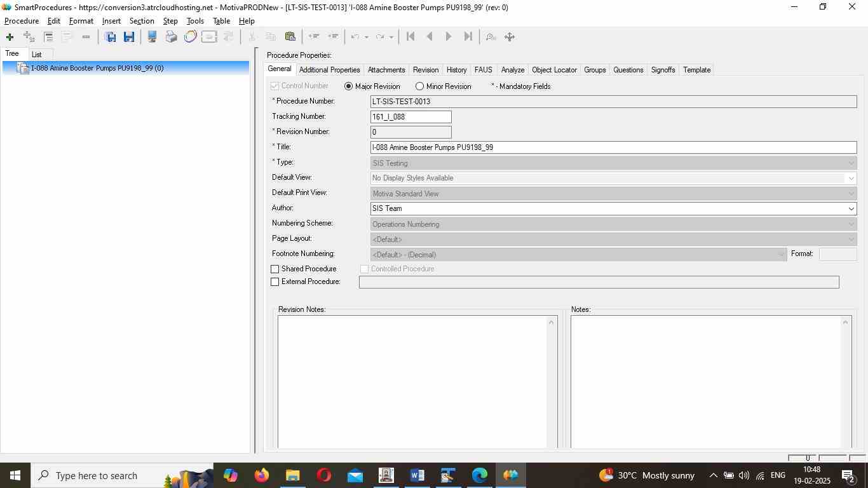Click inside the Revision Notes text area
The height and width of the screenshot is (488, 868).
pos(412,382)
